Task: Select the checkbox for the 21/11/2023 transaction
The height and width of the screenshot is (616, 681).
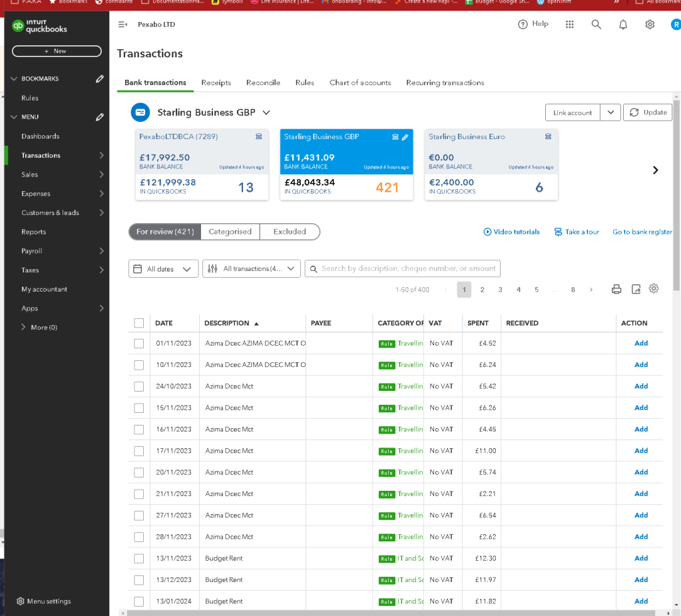Action: [x=139, y=494]
